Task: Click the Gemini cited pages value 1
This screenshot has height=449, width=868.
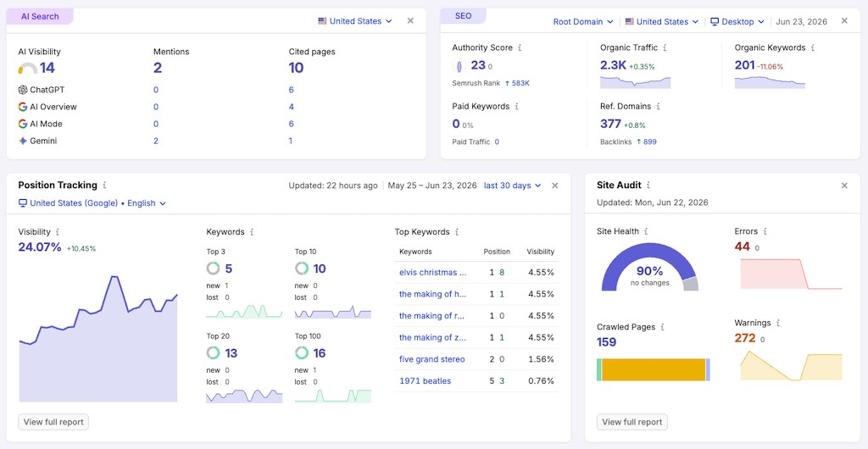Action: [291, 141]
